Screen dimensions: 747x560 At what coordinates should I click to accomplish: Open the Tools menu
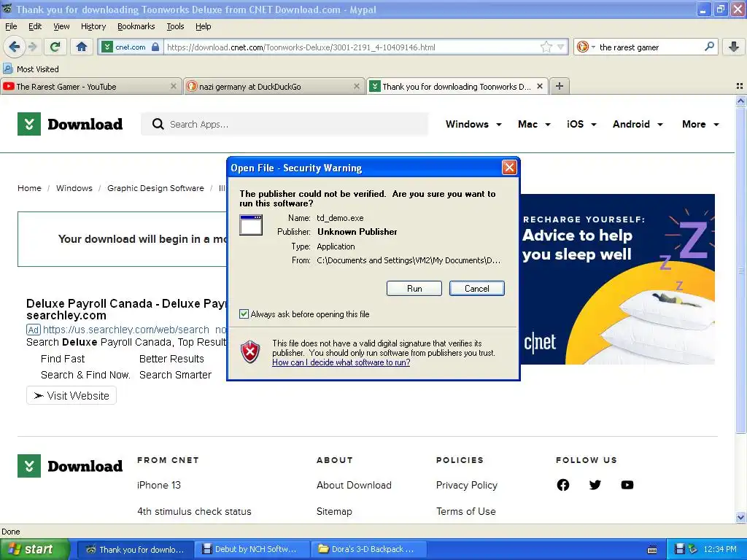click(175, 26)
